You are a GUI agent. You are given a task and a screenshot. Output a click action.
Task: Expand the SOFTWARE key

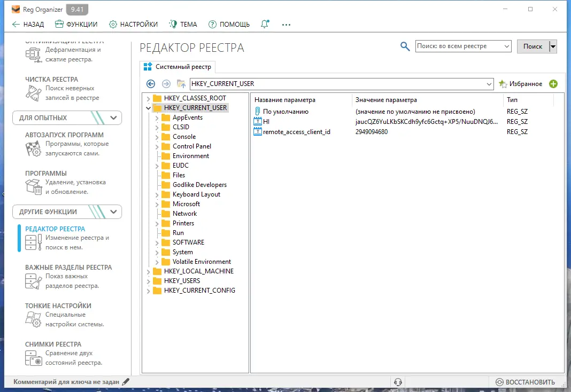[157, 242]
